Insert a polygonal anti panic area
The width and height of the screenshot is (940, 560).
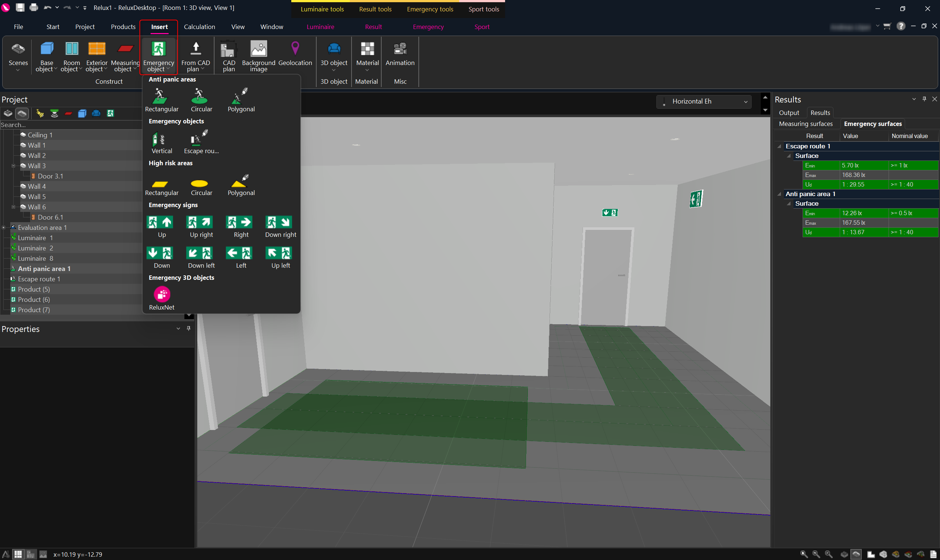[x=241, y=100]
